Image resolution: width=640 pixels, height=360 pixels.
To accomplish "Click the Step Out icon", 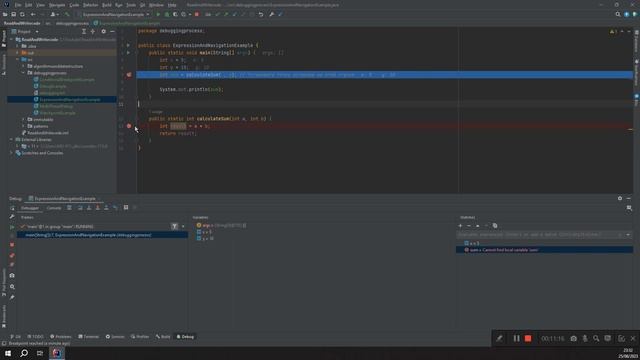I will coord(106,208).
